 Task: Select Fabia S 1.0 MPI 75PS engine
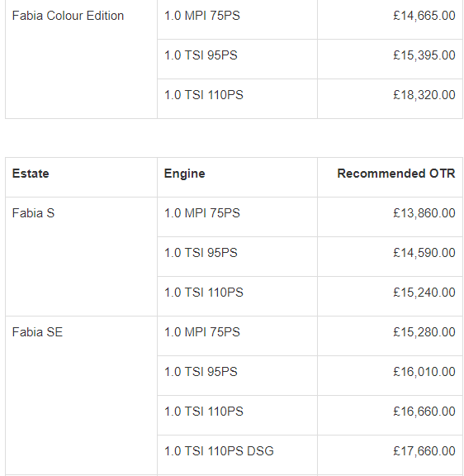click(202, 213)
